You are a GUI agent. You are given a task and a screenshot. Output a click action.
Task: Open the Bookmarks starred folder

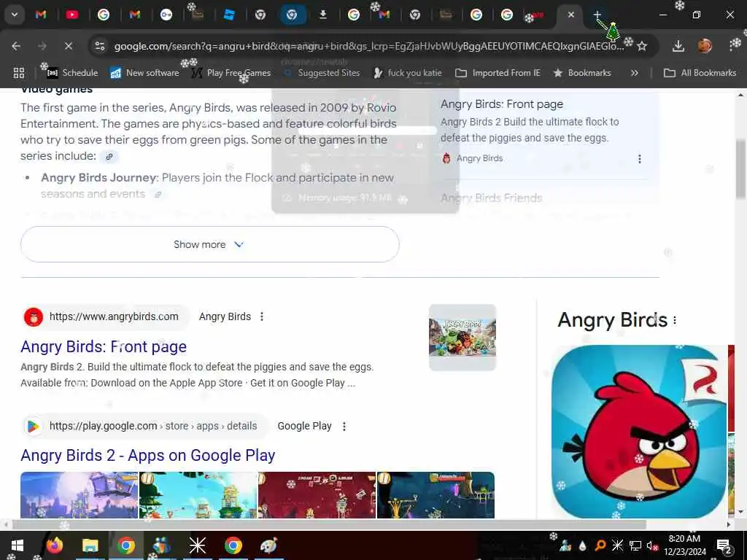click(x=582, y=73)
